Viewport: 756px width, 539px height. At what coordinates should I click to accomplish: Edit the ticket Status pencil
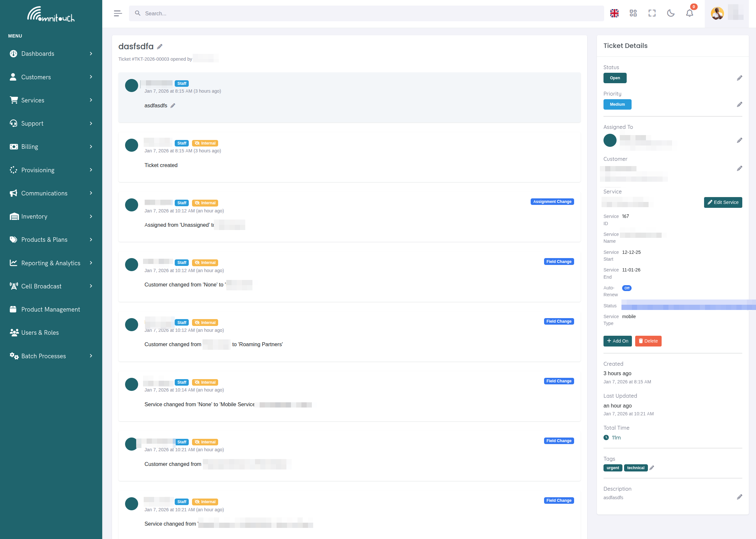739,78
